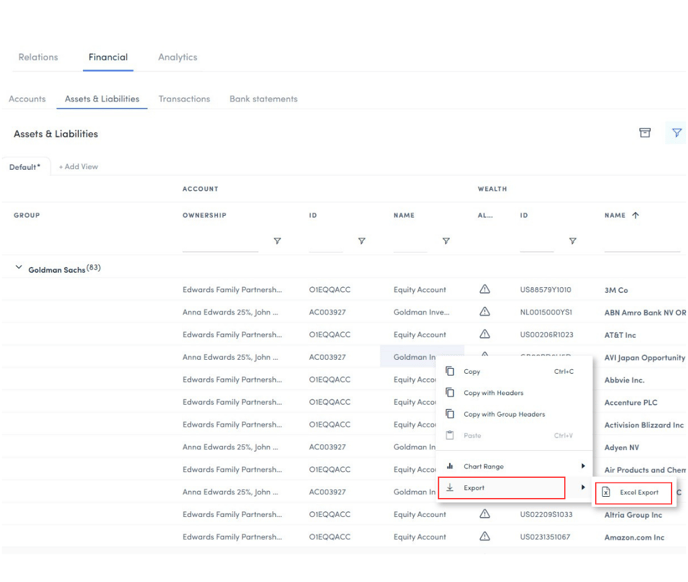Choose Copy from the context menu

click(x=472, y=371)
